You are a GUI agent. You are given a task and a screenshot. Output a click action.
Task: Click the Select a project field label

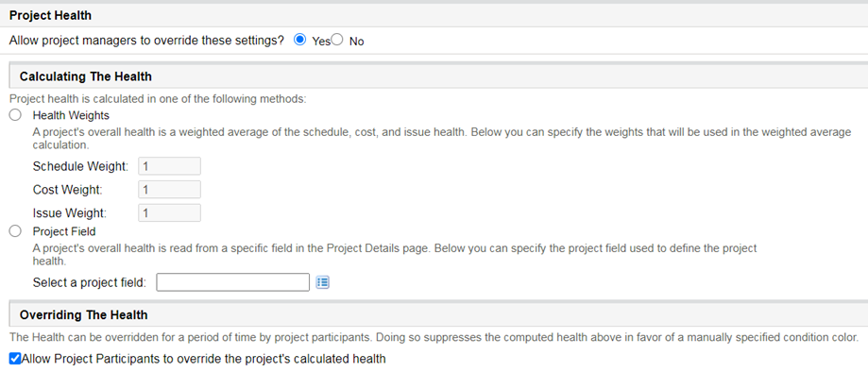click(x=90, y=282)
